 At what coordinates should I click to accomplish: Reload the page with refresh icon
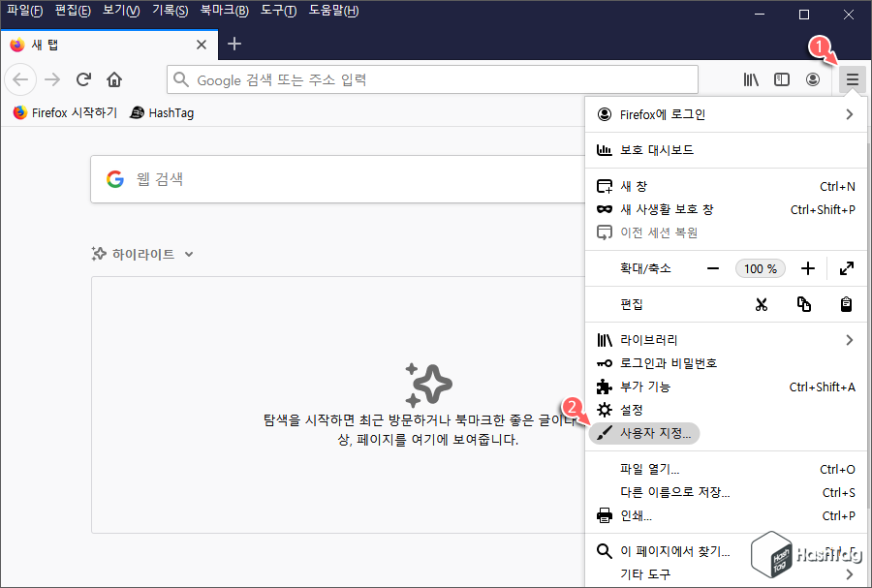(x=83, y=79)
